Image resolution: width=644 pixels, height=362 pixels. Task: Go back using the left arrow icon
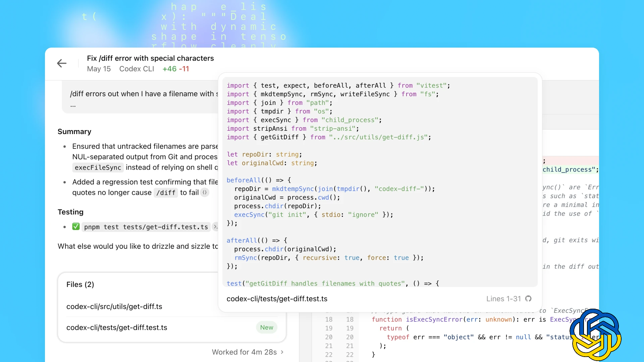62,63
